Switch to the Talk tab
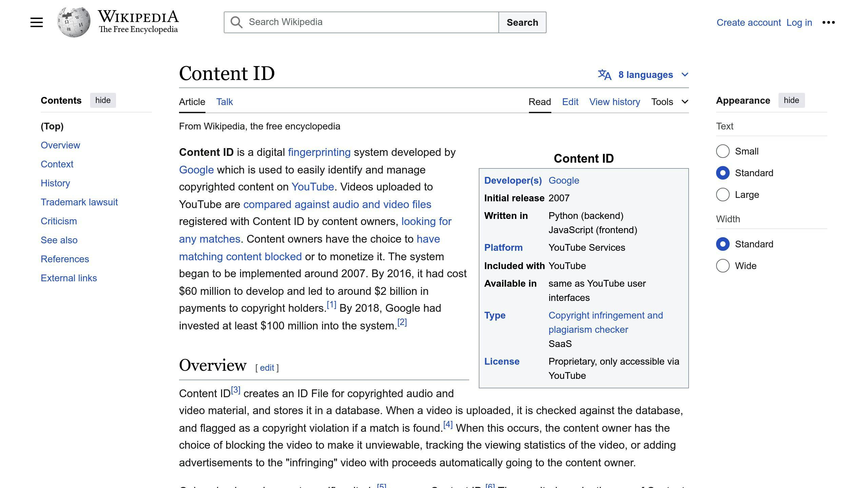 [224, 102]
